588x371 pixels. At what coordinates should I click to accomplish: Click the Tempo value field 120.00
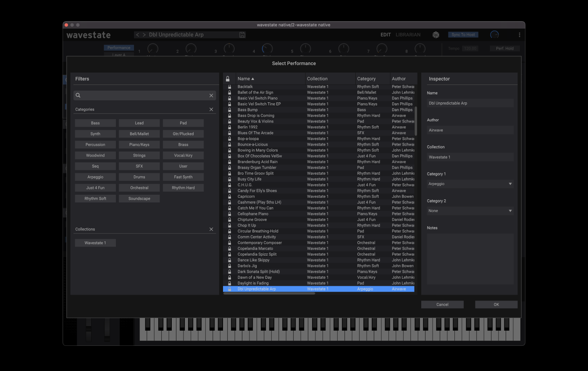coord(470,48)
